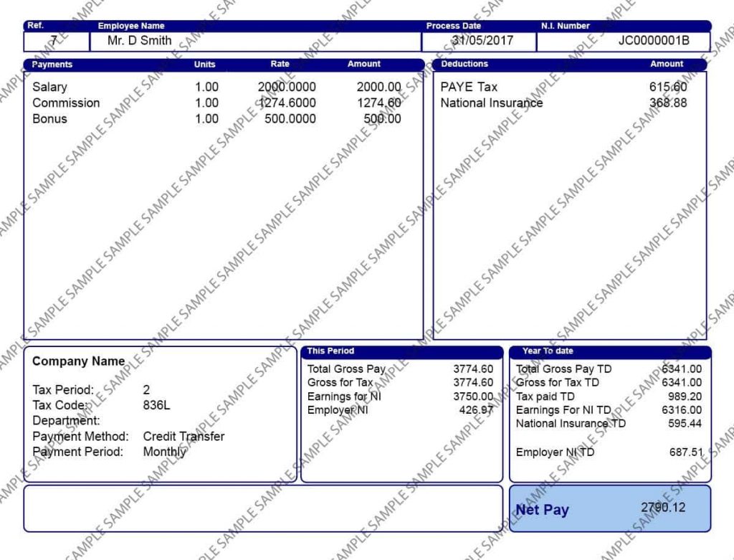This screenshot has width=734, height=560.
Task: Select the Commission payment row label
Action: click(x=66, y=103)
